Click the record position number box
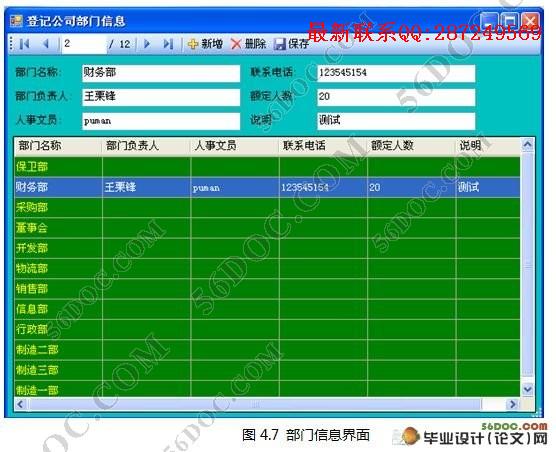 [x=84, y=44]
